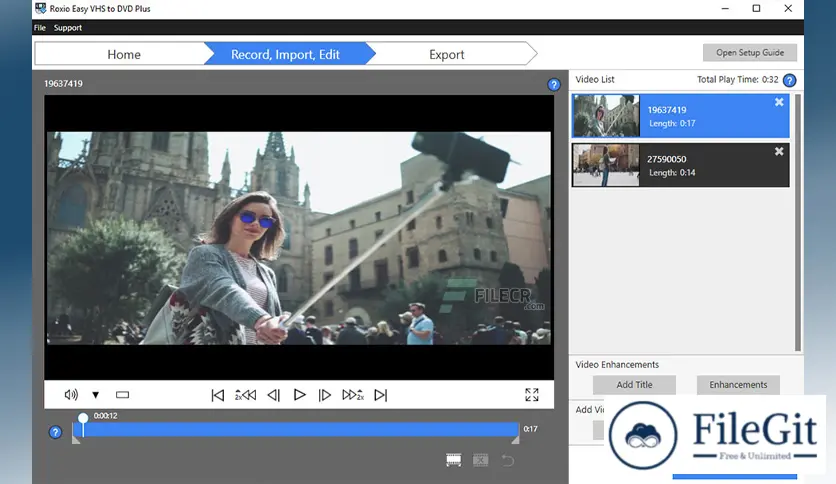Enter fullscreen preview mode
836x484 pixels.
pyautogui.click(x=532, y=394)
